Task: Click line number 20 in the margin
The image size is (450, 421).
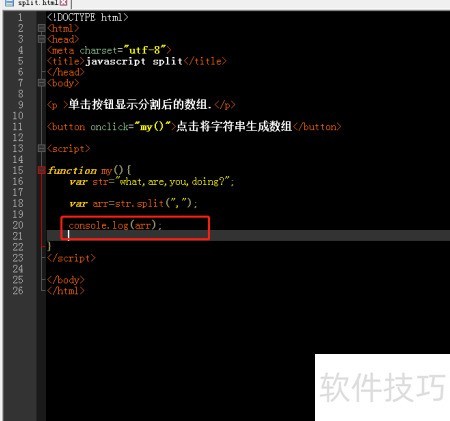Action: point(18,225)
